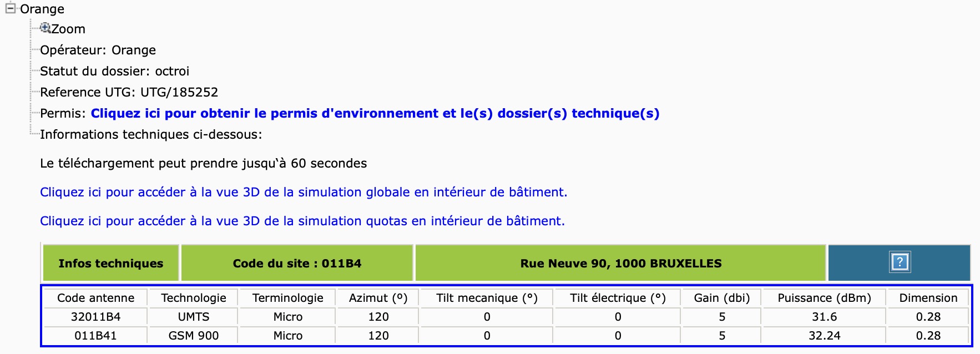
Task: Open 3D view of quotas simulation link
Action: pyautogui.click(x=302, y=221)
